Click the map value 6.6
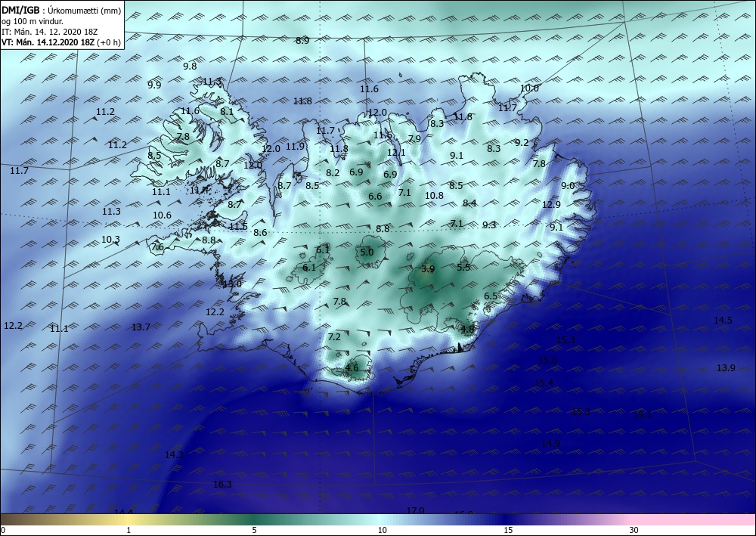This screenshot has width=756, height=536. [375, 196]
